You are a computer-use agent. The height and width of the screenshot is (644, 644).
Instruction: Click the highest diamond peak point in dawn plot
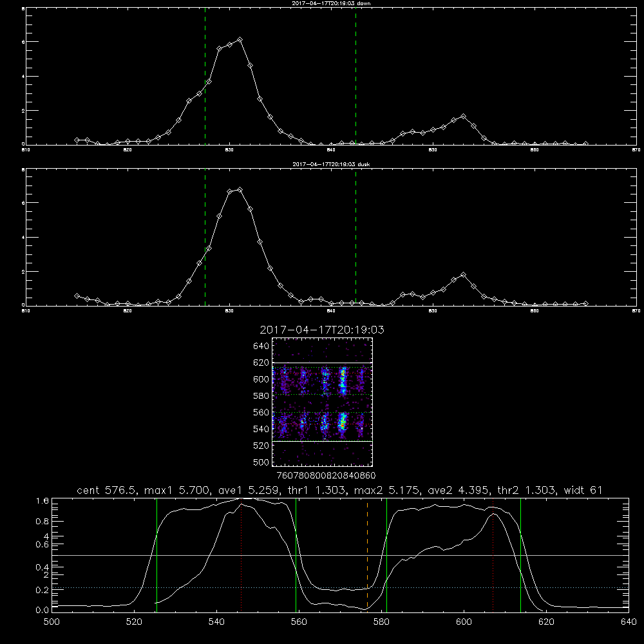(240, 40)
